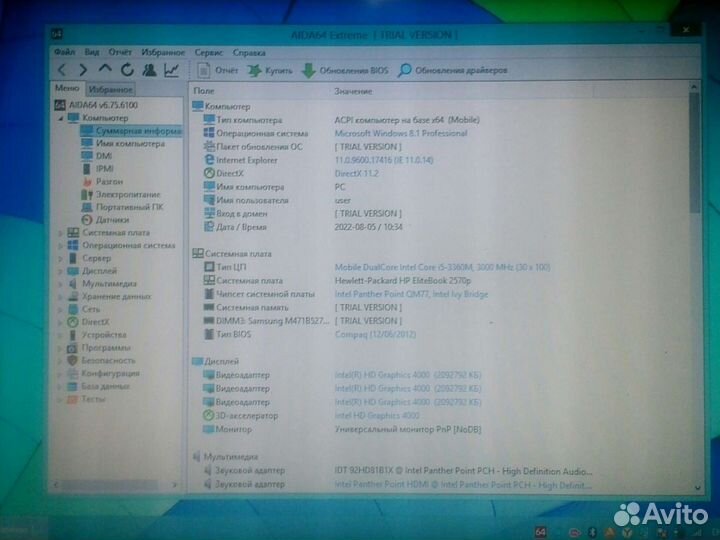Click the DirectX row icon in list
Screen dimensions: 720x540
pyautogui.click(x=209, y=173)
